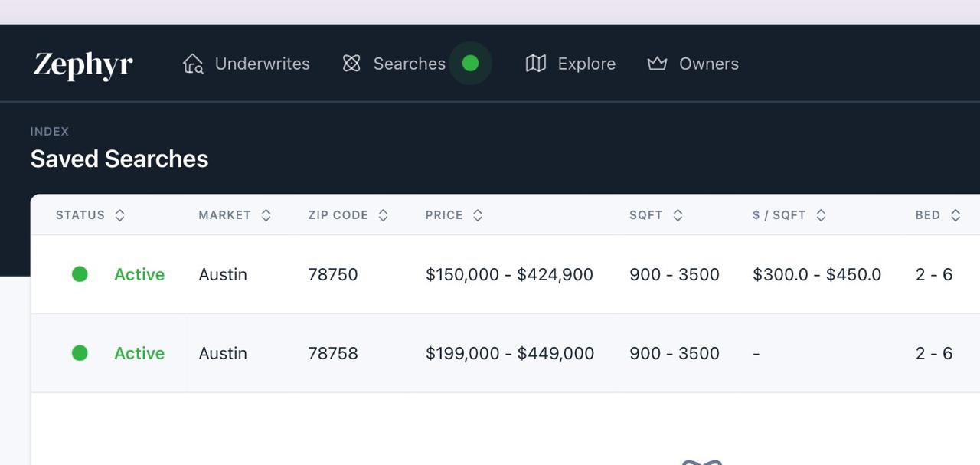
Task: Click the Explore map icon
Action: (x=536, y=64)
